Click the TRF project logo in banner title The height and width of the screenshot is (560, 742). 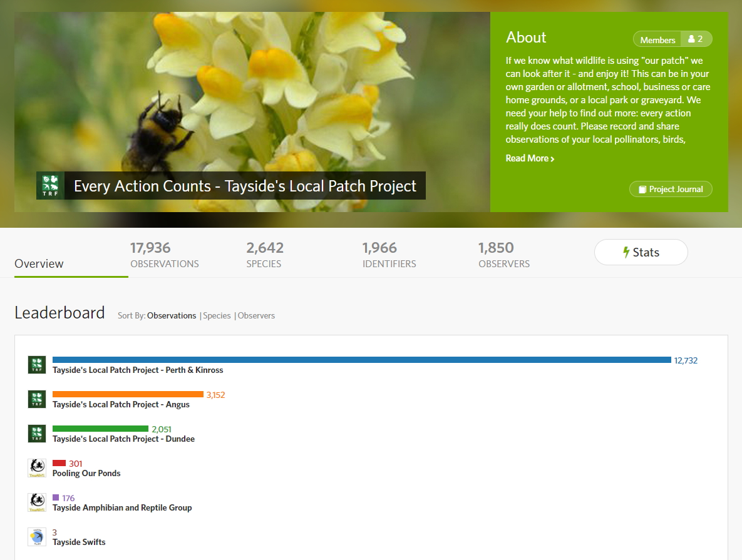pos(50,185)
